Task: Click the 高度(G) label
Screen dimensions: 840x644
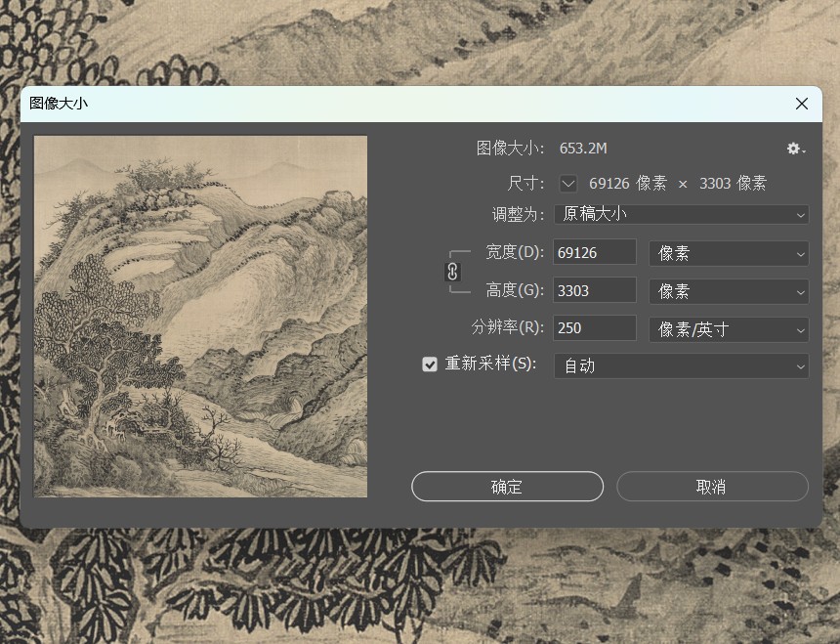Action: 515,290
